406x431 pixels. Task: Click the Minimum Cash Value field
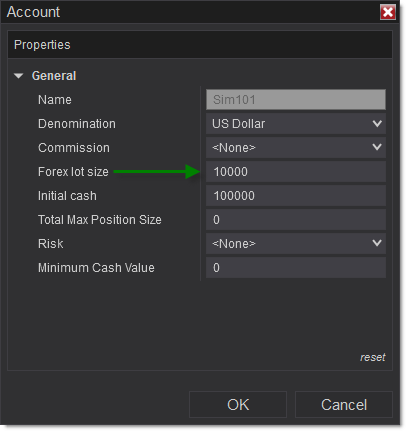pyautogui.click(x=296, y=268)
